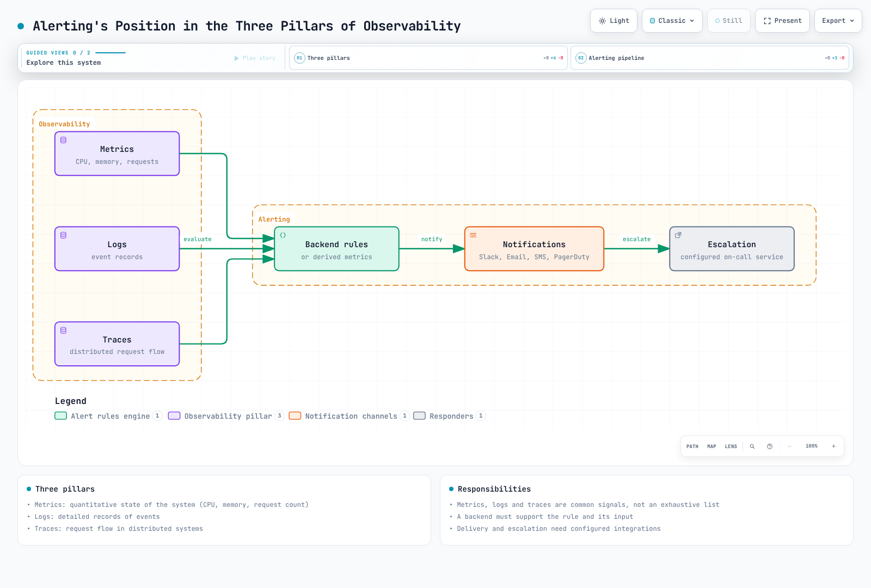Image resolution: width=871 pixels, height=588 pixels.
Task: Click the search magnifier icon
Action: (x=752, y=446)
